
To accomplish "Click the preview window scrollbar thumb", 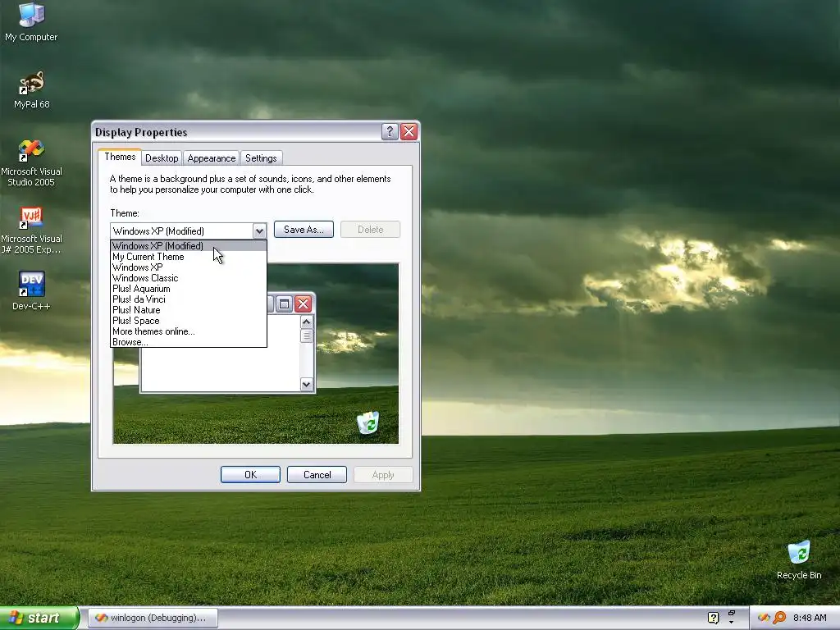I will click(307, 336).
